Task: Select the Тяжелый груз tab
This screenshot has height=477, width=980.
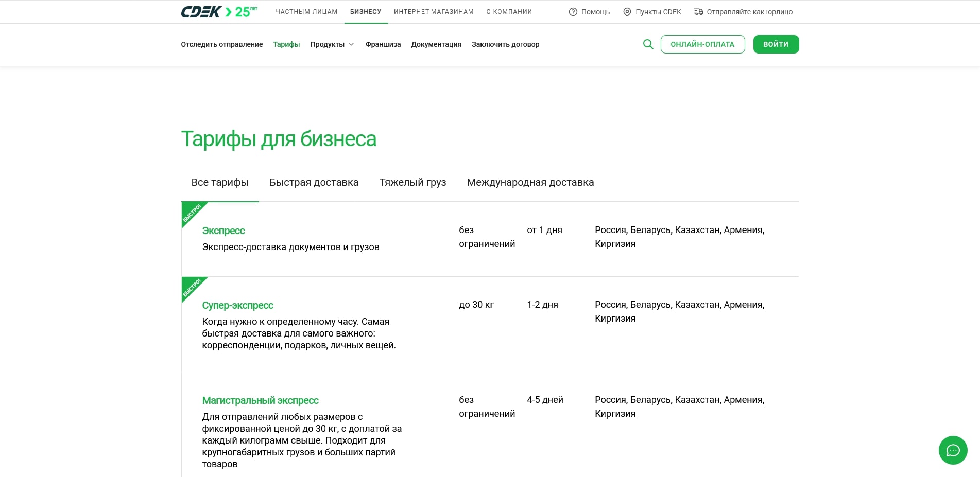Action: pyautogui.click(x=412, y=183)
